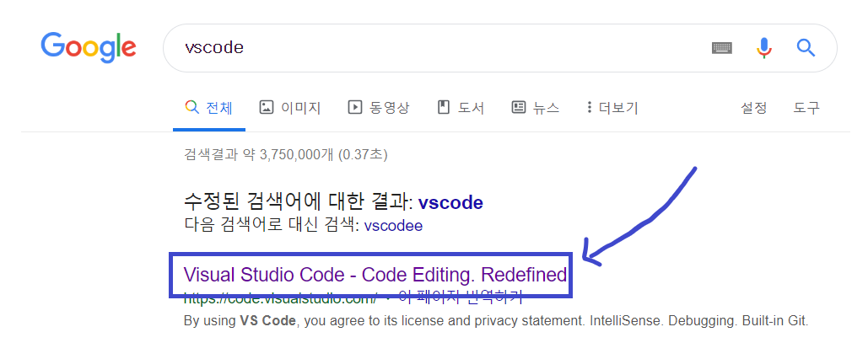Viewport: 868px width, 359px height.
Task: Start voice search with microphone icon
Action: tap(764, 48)
